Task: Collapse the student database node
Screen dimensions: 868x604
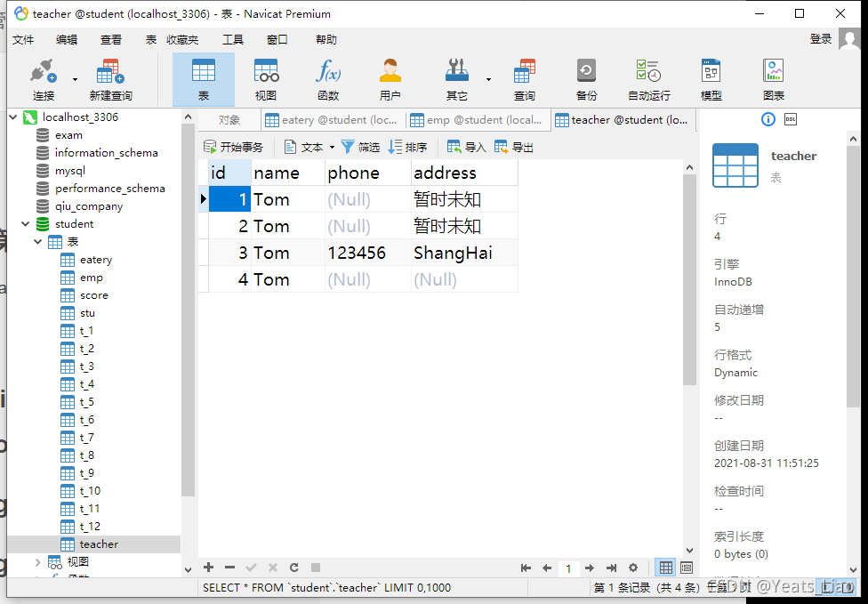Action: coord(26,224)
